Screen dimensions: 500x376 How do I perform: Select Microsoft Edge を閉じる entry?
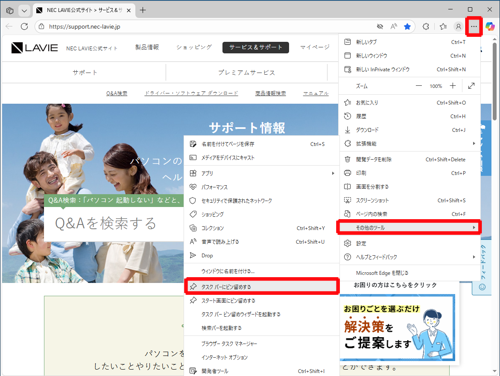pyautogui.click(x=410, y=273)
